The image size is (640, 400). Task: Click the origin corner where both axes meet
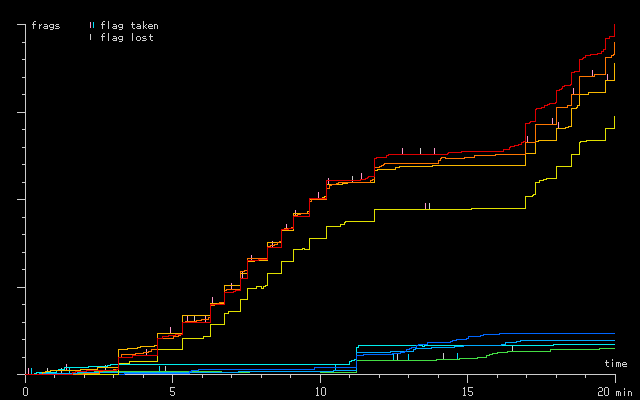point(25,375)
